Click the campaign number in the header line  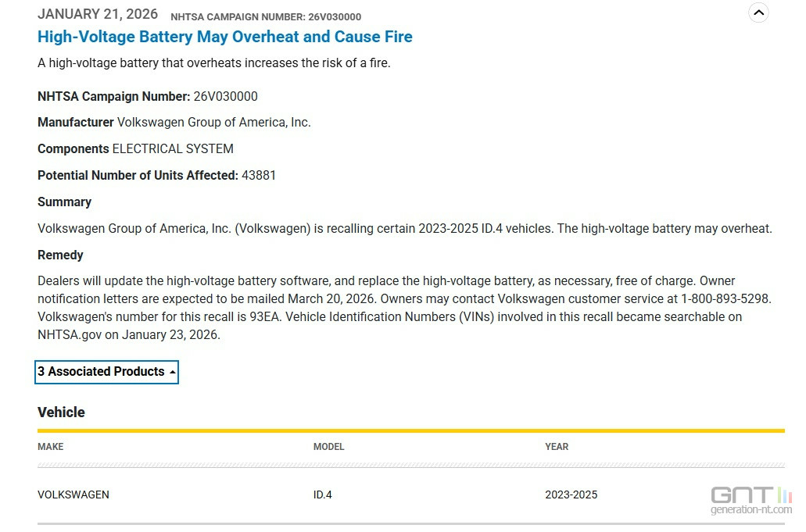coord(266,16)
